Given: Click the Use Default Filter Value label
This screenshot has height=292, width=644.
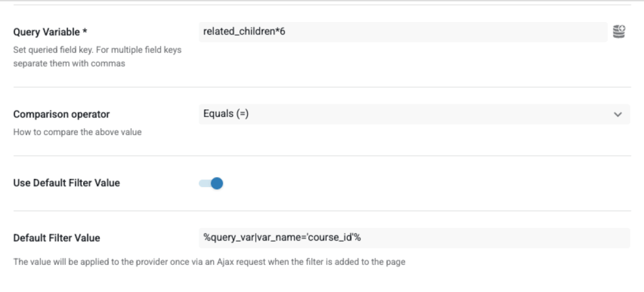Looking at the screenshot, I should click(x=67, y=183).
